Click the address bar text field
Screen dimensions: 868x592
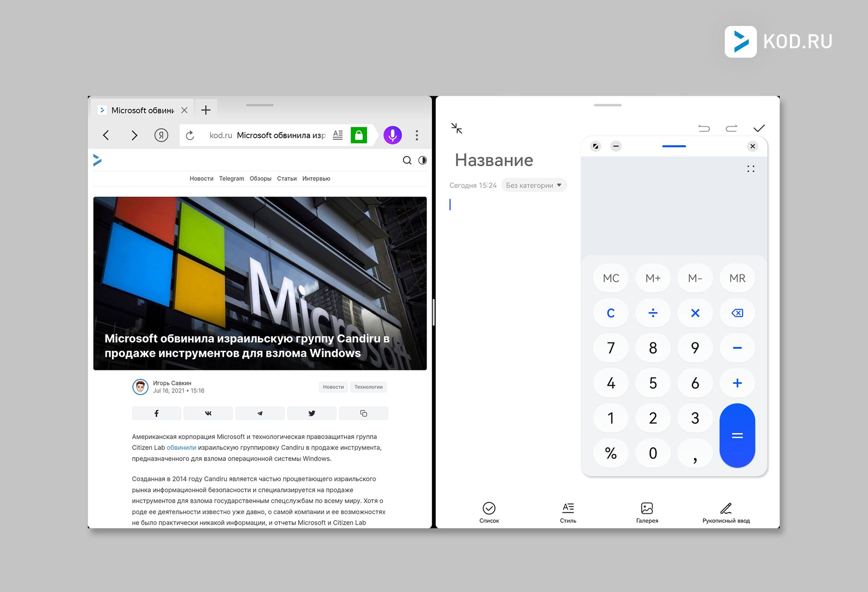click(267, 135)
